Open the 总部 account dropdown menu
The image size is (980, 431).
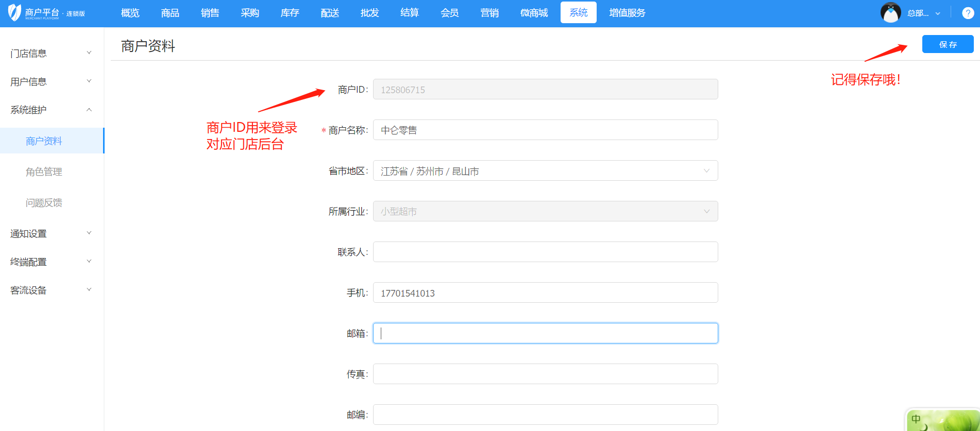pyautogui.click(x=923, y=13)
